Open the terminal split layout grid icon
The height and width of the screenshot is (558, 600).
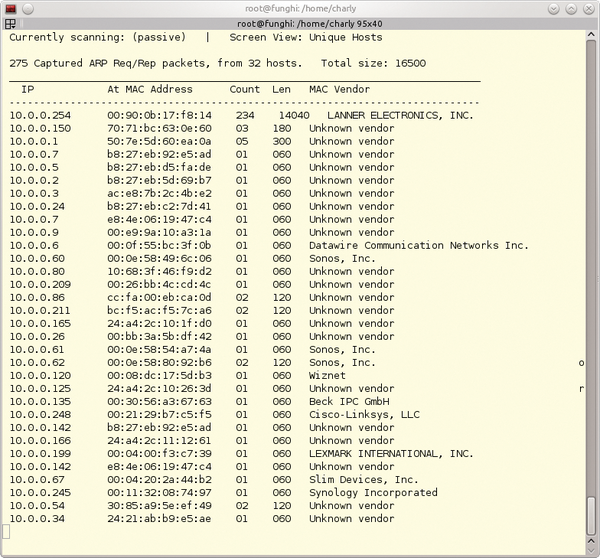[10, 24]
